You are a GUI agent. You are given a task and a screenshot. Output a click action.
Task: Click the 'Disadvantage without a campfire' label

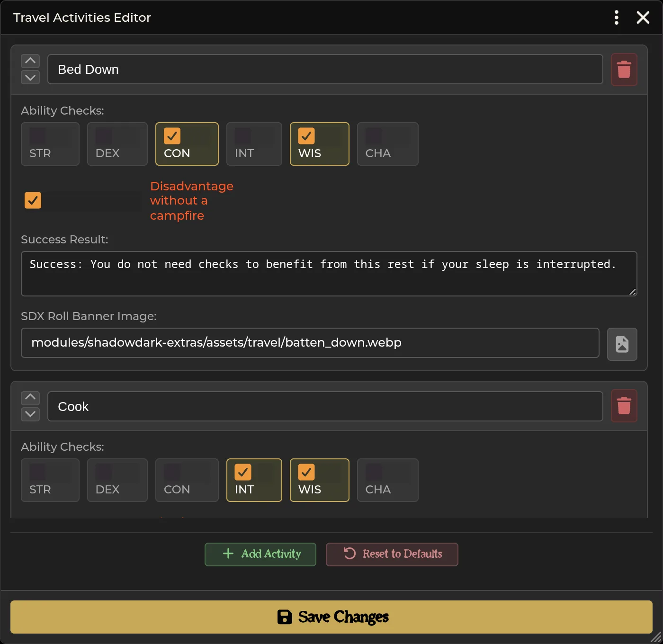coord(192,201)
